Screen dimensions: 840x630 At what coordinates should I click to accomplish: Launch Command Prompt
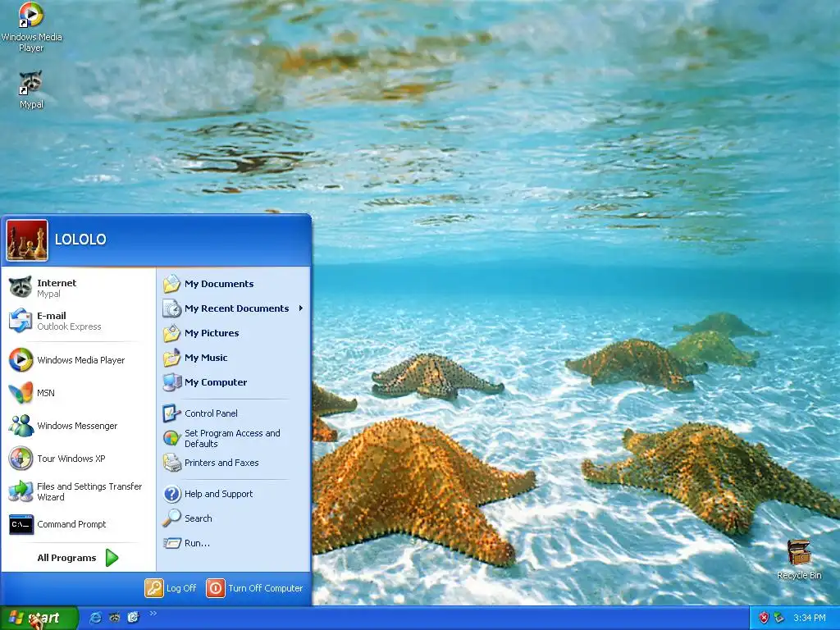click(78, 524)
